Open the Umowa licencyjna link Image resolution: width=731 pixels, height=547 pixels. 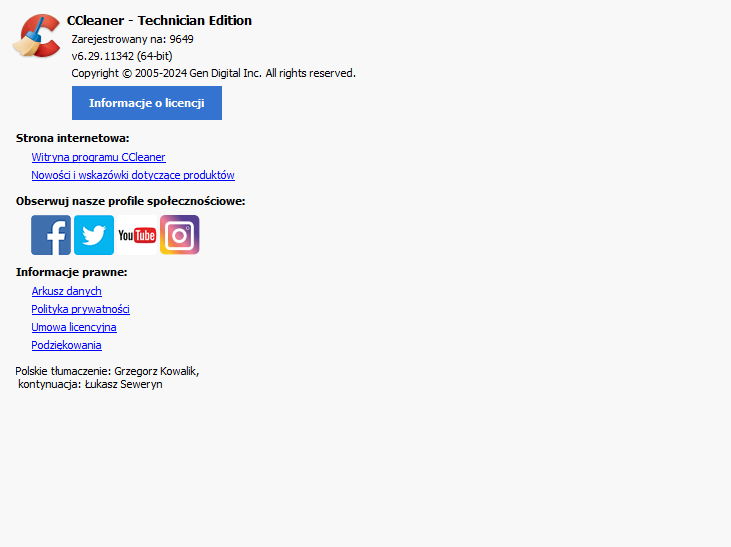74,327
